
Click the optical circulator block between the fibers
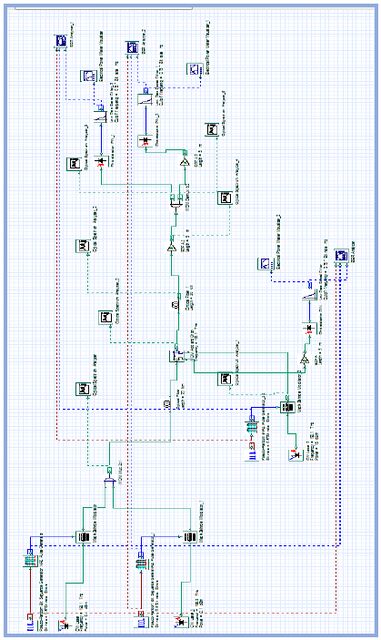(177, 355)
